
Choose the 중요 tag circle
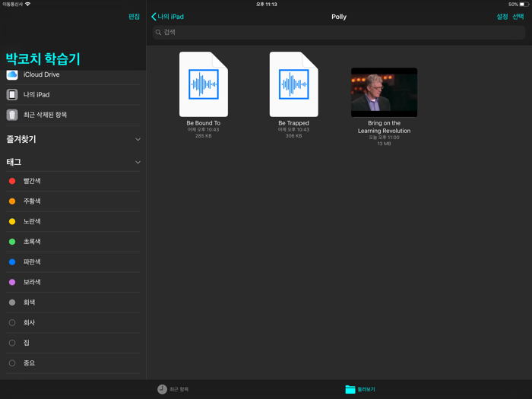pos(12,363)
